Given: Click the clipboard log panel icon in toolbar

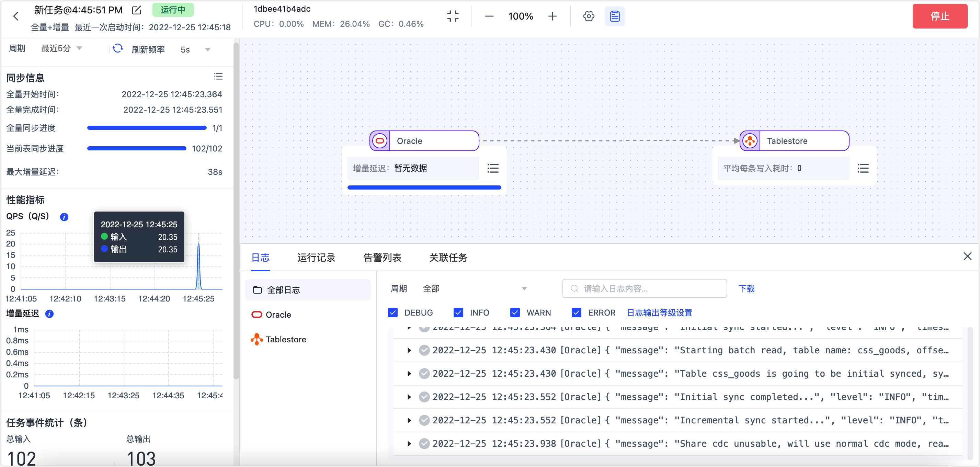Looking at the screenshot, I should coord(615,16).
